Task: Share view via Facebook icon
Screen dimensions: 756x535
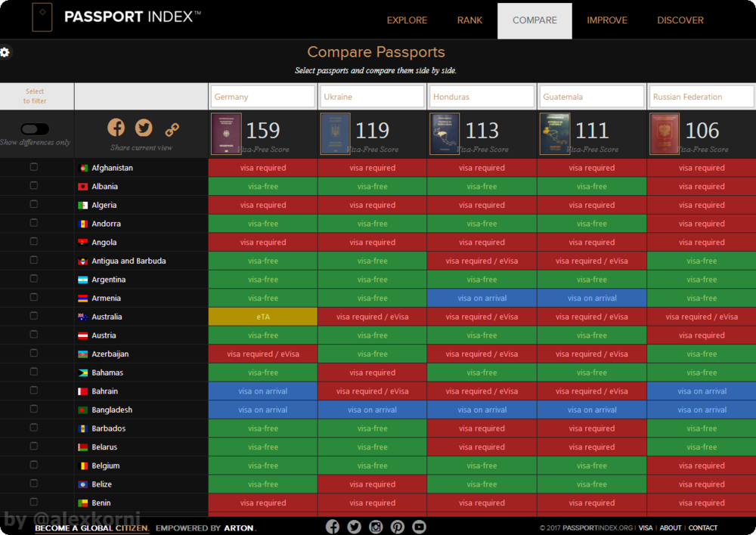Action: (116, 127)
